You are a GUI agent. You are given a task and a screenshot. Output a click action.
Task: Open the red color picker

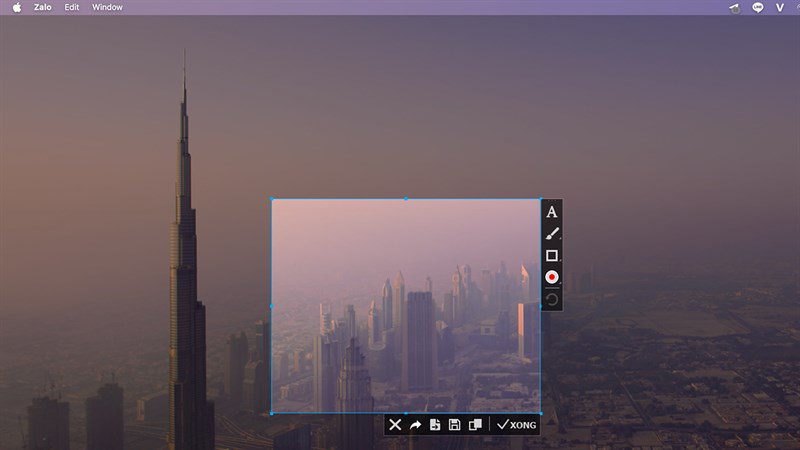(x=552, y=277)
